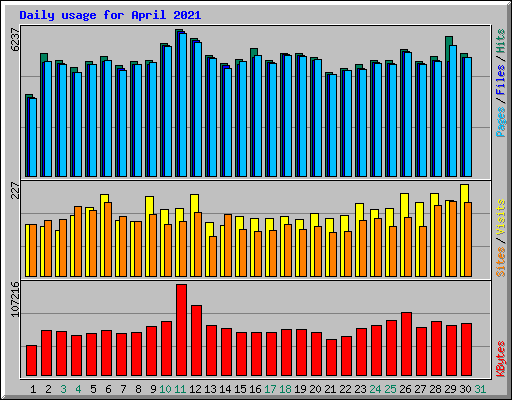Screen dimensions: 512x400
Task: Click the 6237 axis value
Action: [15, 40]
